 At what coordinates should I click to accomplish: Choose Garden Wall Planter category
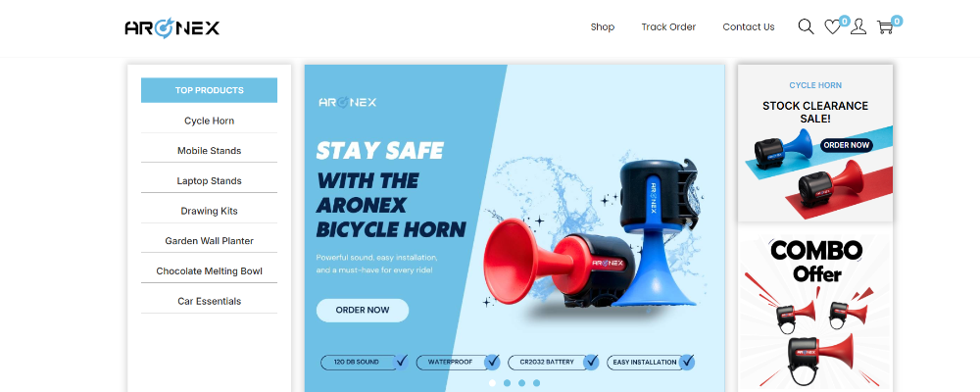coord(210,241)
